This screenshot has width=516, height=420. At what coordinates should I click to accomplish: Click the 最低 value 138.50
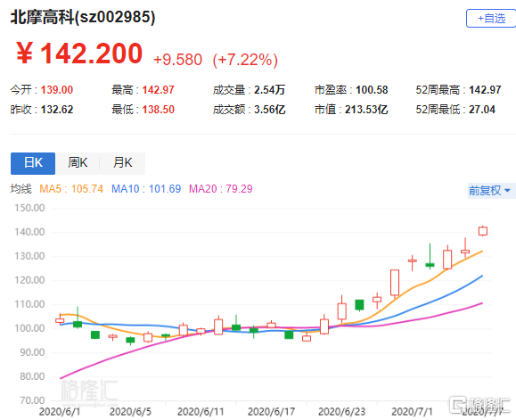[x=158, y=110]
